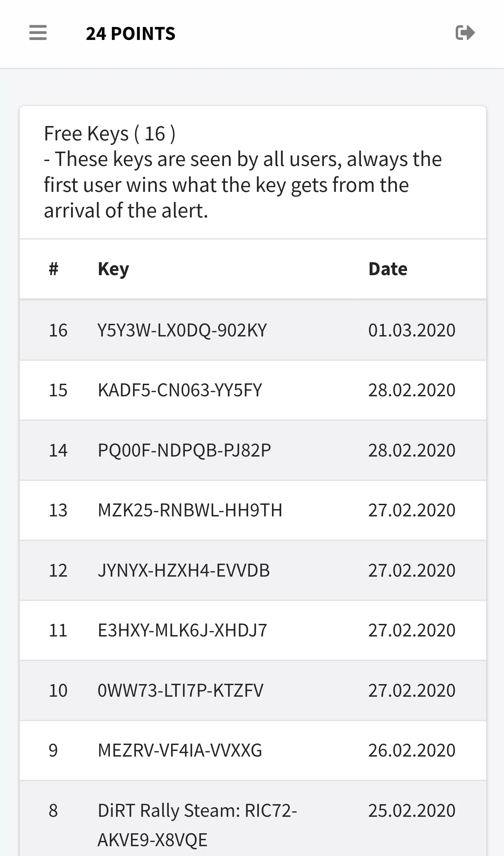Select key 0WW73-LTI7P-KTZFV
Viewport: 504px width, 856px height.
coord(181,690)
